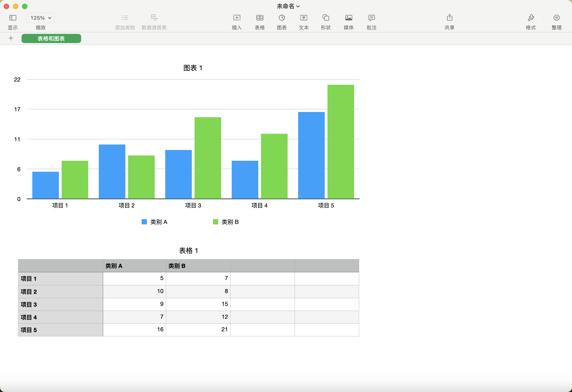Open the 插入 insert menu icon
572x392 pixels.
click(236, 18)
